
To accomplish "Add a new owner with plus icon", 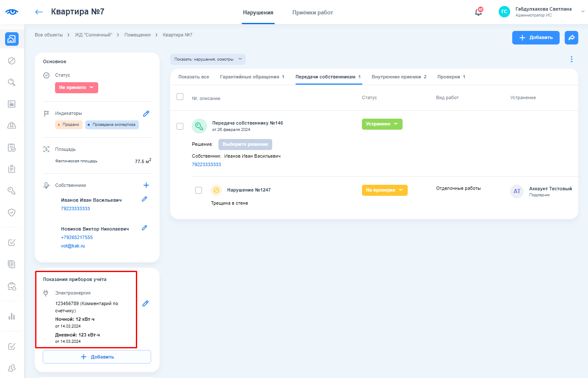I will click(x=146, y=185).
